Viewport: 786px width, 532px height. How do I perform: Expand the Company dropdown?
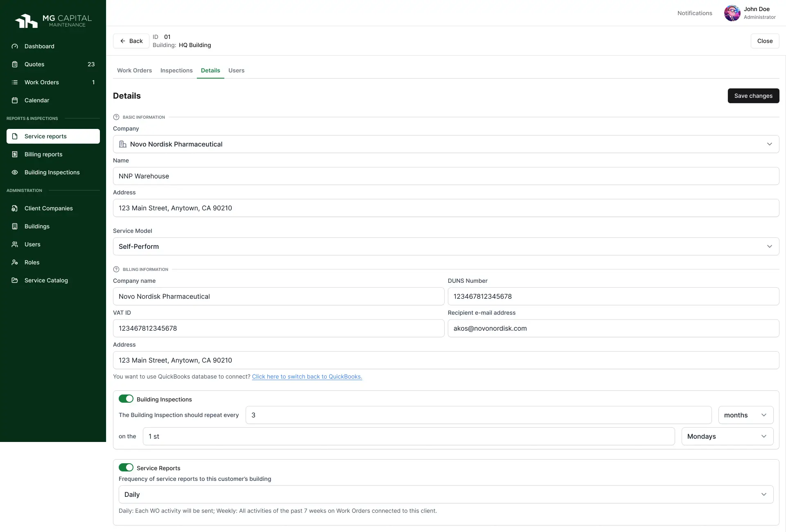click(x=446, y=144)
